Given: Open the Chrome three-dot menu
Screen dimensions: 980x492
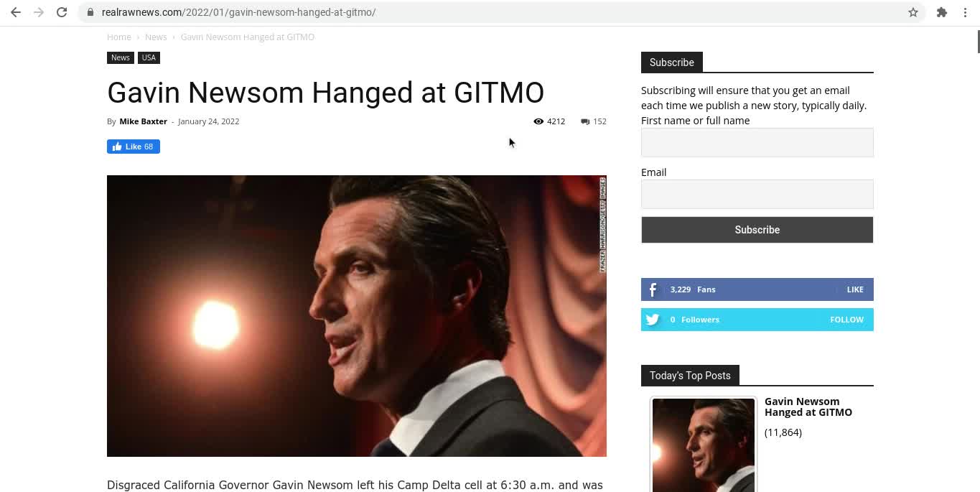Looking at the screenshot, I should 965,12.
